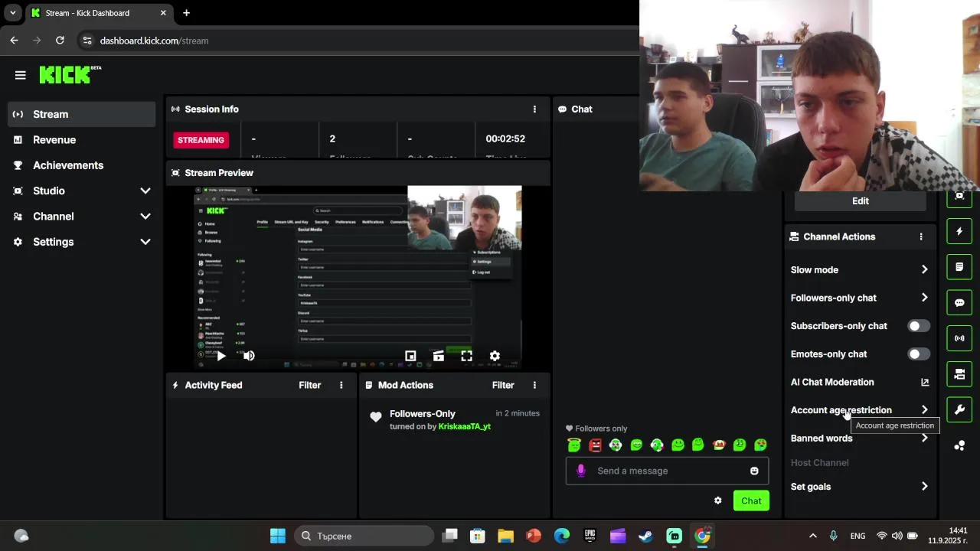The height and width of the screenshot is (551, 980).
Task: Click the document icon in right rail
Action: (959, 267)
